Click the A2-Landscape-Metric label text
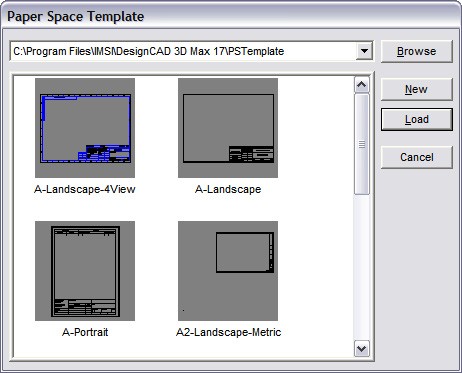The height and width of the screenshot is (373, 462). pyautogui.click(x=228, y=332)
